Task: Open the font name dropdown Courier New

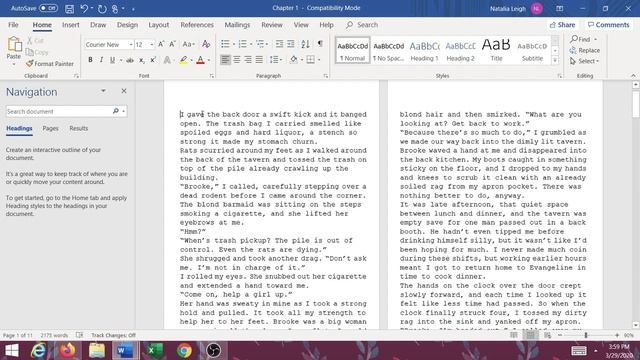Action: point(131,44)
